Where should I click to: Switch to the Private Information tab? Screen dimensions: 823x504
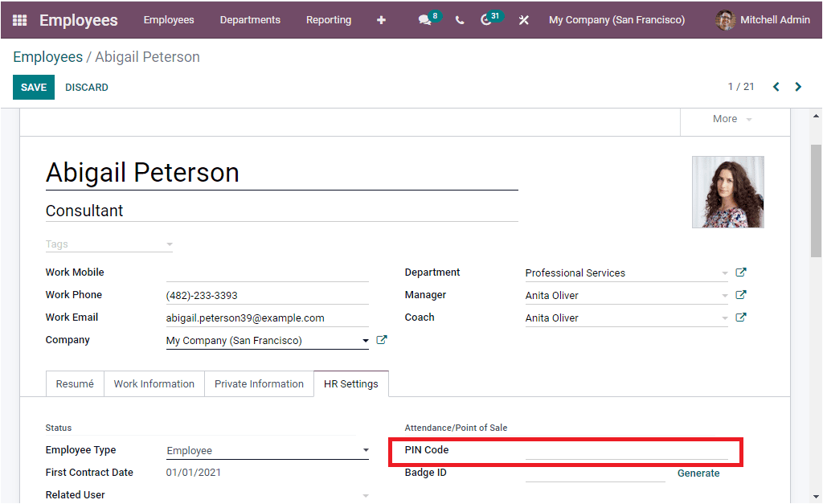click(259, 383)
